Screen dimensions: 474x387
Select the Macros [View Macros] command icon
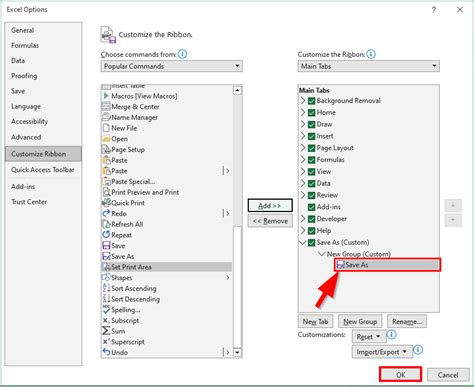[x=106, y=96]
